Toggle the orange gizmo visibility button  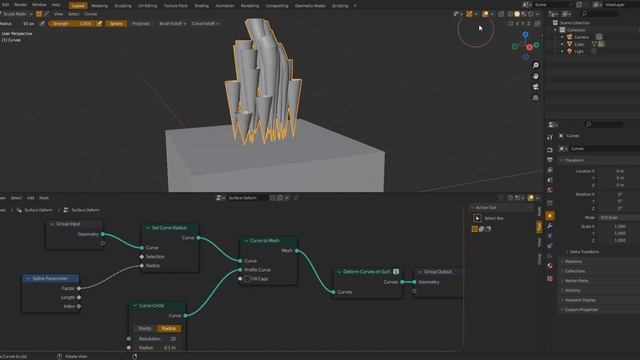pyautogui.click(x=469, y=14)
